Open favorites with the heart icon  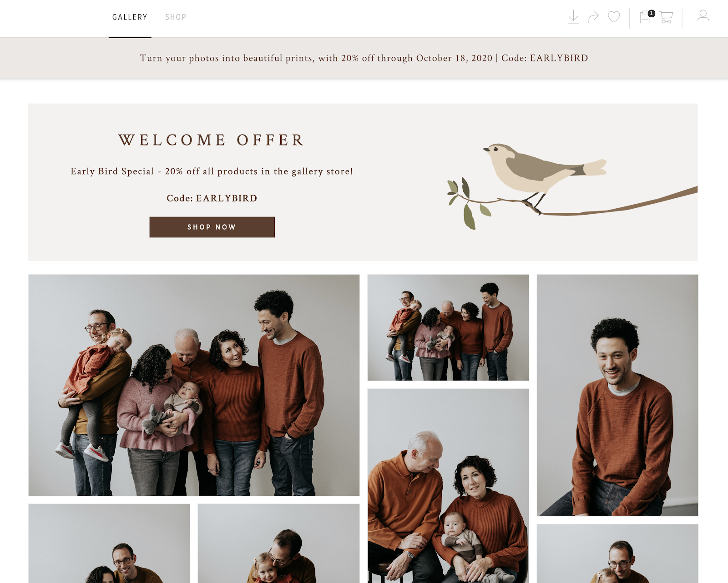(x=614, y=17)
